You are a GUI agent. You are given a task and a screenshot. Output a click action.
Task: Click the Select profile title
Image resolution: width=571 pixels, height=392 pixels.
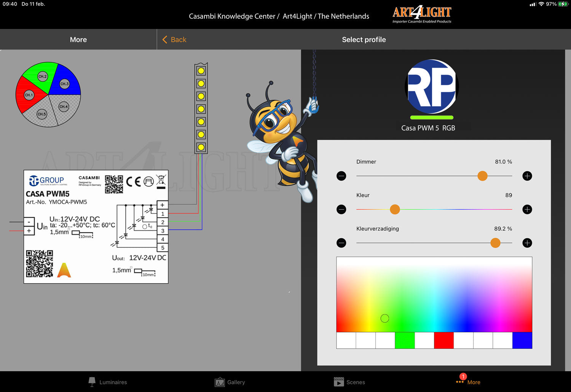click(x=364, y=40)
